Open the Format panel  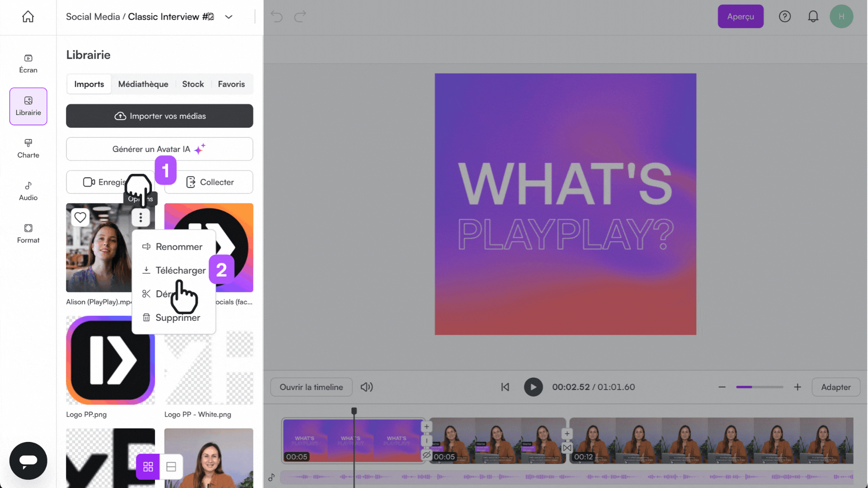[28, 233]
